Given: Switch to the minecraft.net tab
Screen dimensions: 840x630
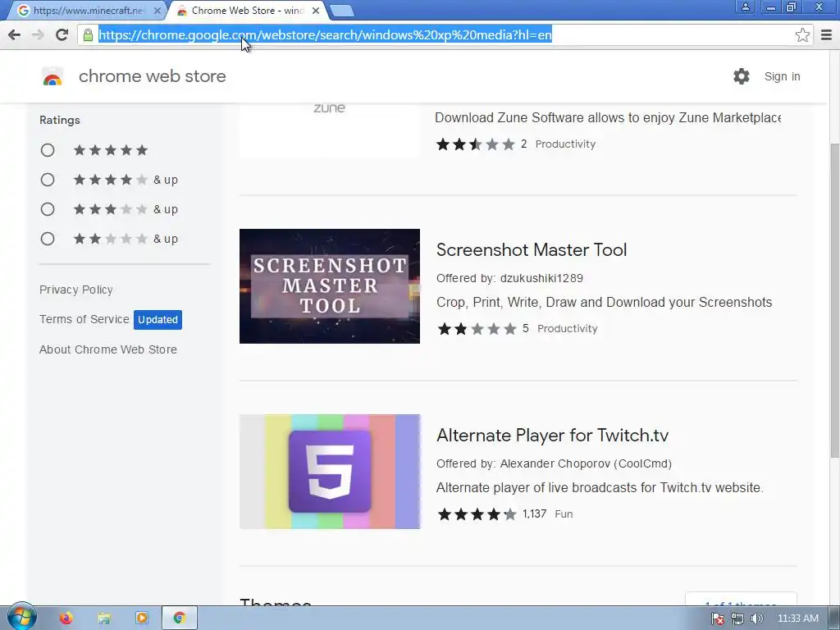Looking at the screenshot, I should [x=88, y=11].
